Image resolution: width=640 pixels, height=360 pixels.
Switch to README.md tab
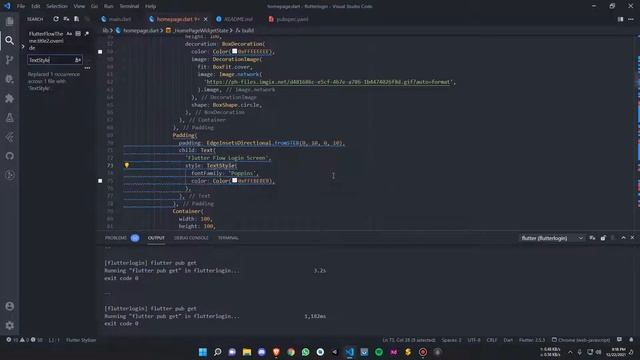tap(238, 19)
